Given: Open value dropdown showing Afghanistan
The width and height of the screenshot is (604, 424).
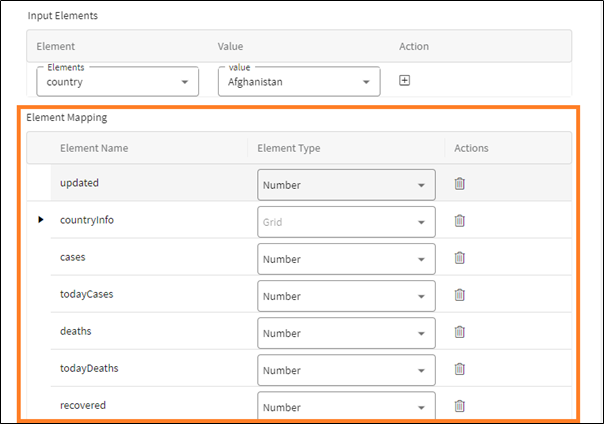Looking at the screenshot, I should pos(299,82).
